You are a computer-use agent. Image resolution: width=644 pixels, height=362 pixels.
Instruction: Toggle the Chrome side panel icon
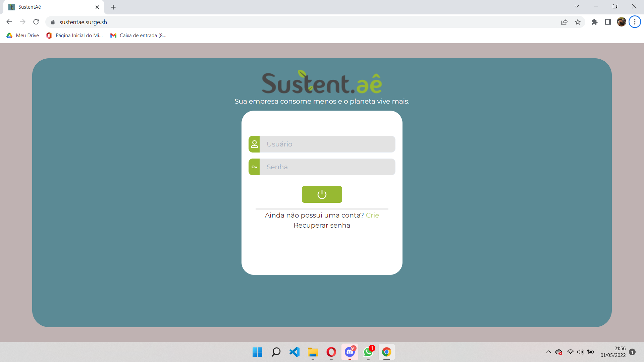click(608, 22)
